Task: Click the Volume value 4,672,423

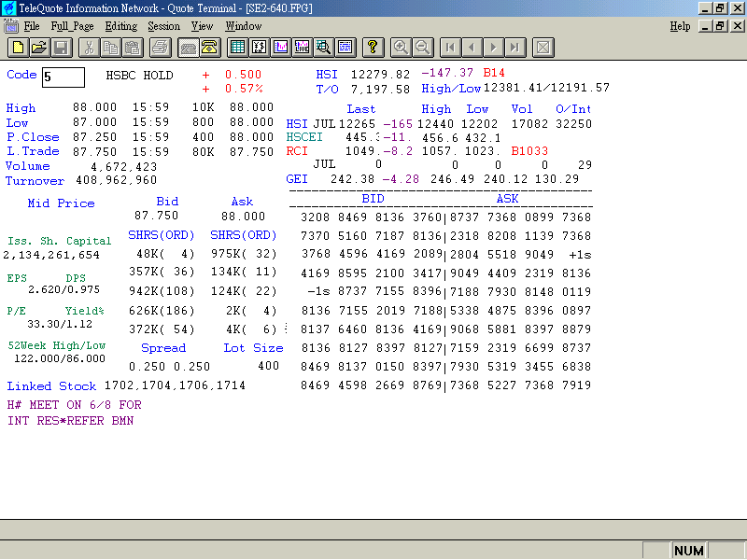Action: [x=124, y=167]
